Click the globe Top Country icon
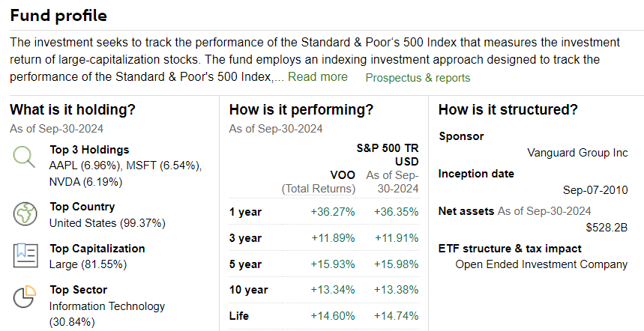The height and width of the screenshot is (331, 644). click(x=25, y=213)
